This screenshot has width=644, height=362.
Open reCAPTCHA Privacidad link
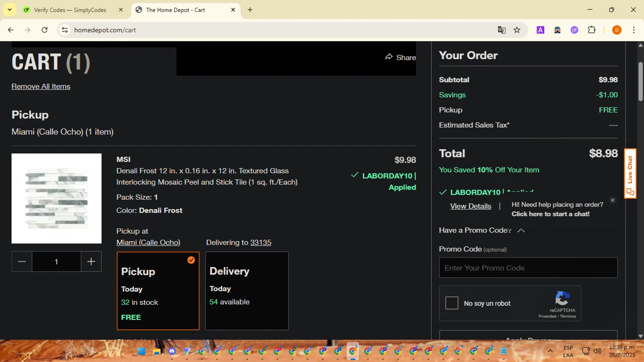[547, 316]
